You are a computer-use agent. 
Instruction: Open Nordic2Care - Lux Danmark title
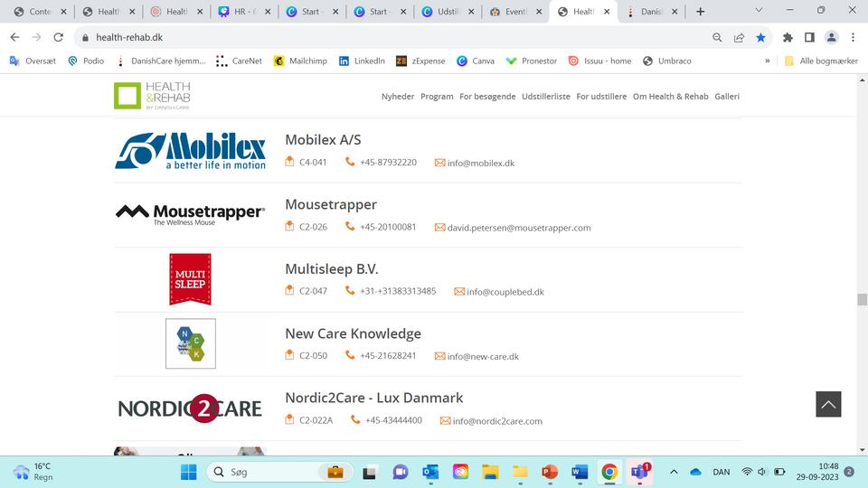coord(373,398)
